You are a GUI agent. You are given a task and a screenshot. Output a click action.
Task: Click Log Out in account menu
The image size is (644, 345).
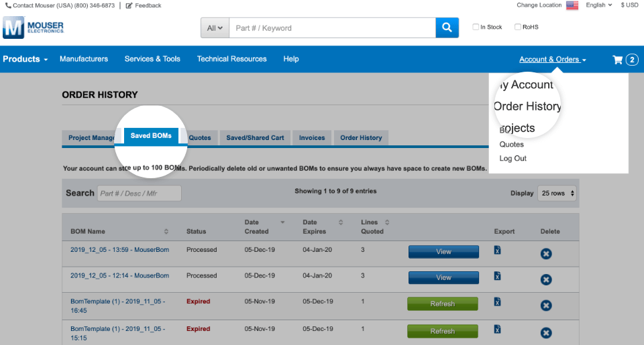click(x=513, y=159)
